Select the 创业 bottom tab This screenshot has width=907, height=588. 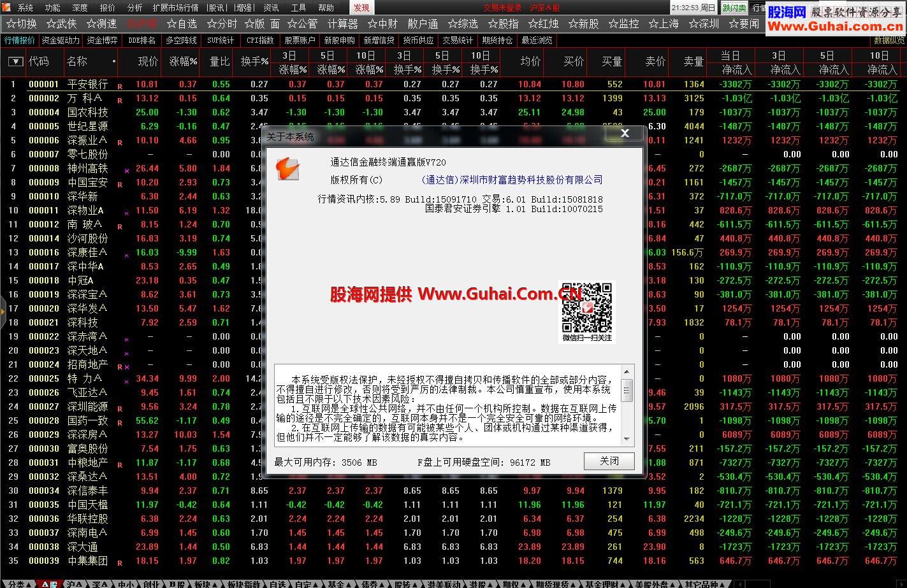(151, 584)
